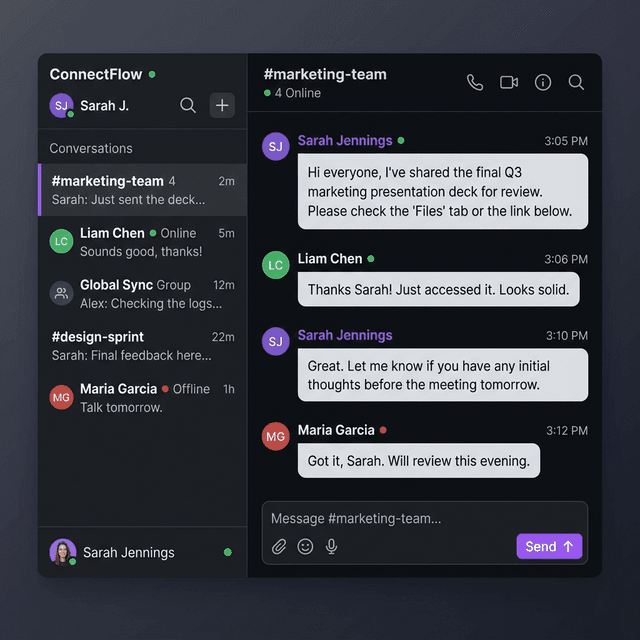Image resolution: width=640 pixels, height=640 pixels.
Task: Start a voice call in #marketing-team
Action: pos(475,82)
